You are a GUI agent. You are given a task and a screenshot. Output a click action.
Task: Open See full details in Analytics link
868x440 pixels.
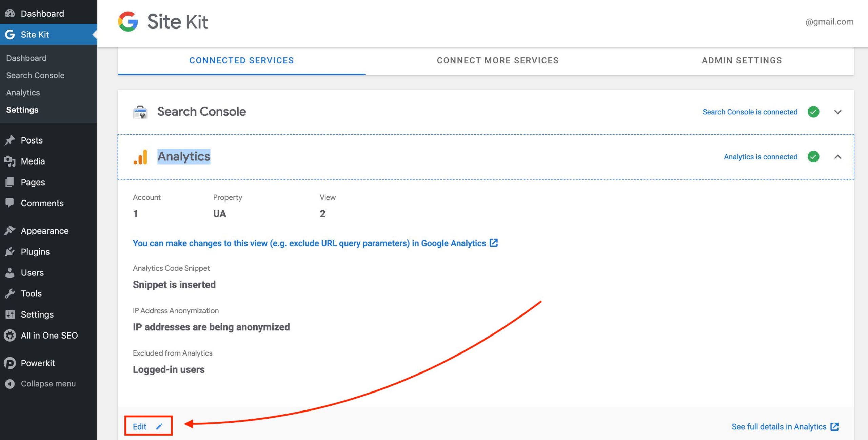coord(779,426)
